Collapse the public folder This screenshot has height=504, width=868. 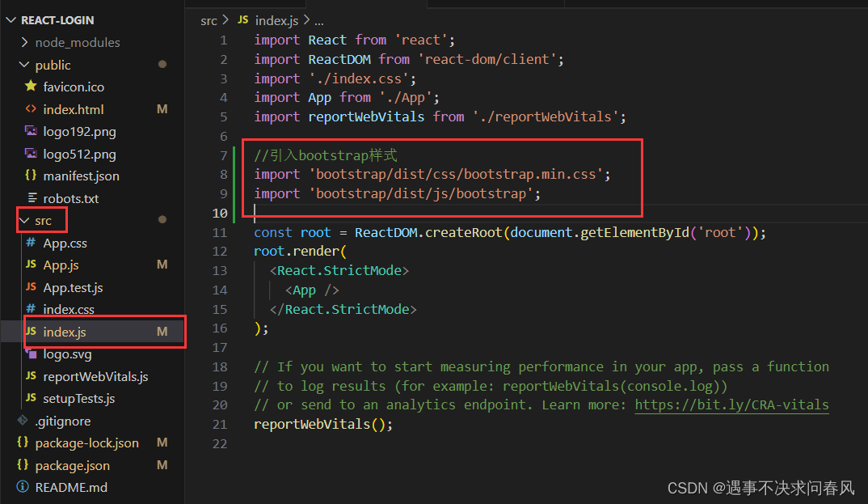point(24,65)
